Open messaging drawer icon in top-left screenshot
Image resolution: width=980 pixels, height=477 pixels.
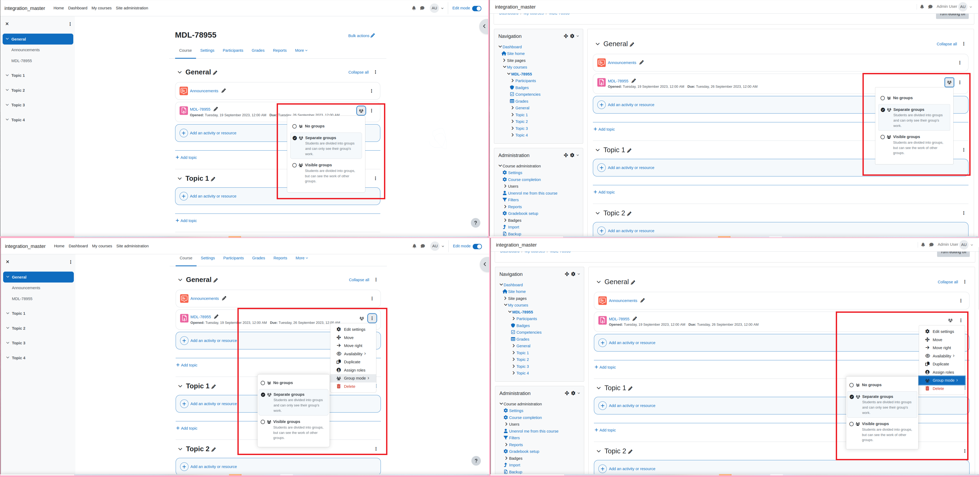422,8
